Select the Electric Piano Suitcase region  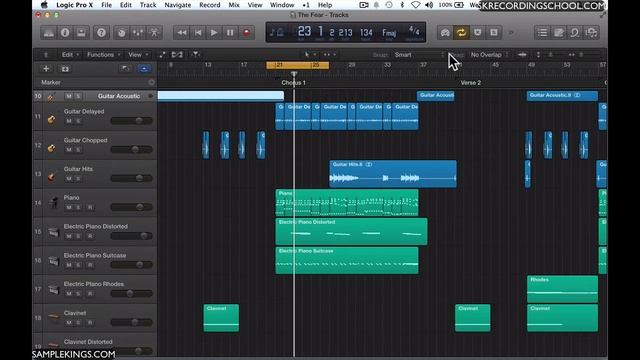click(x=347, y=260)
